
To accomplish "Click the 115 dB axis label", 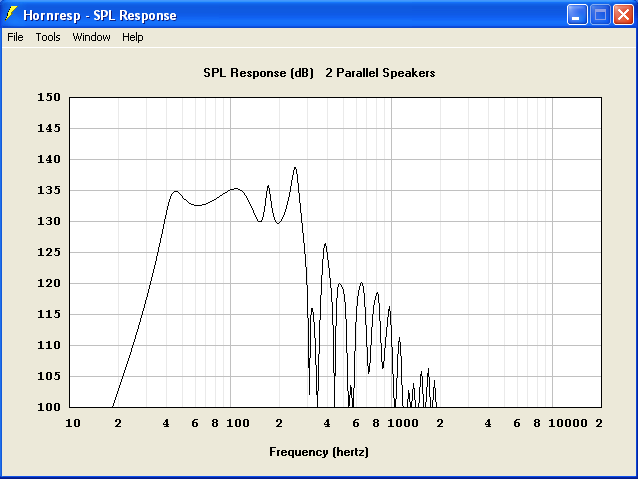I will (49, 314).
